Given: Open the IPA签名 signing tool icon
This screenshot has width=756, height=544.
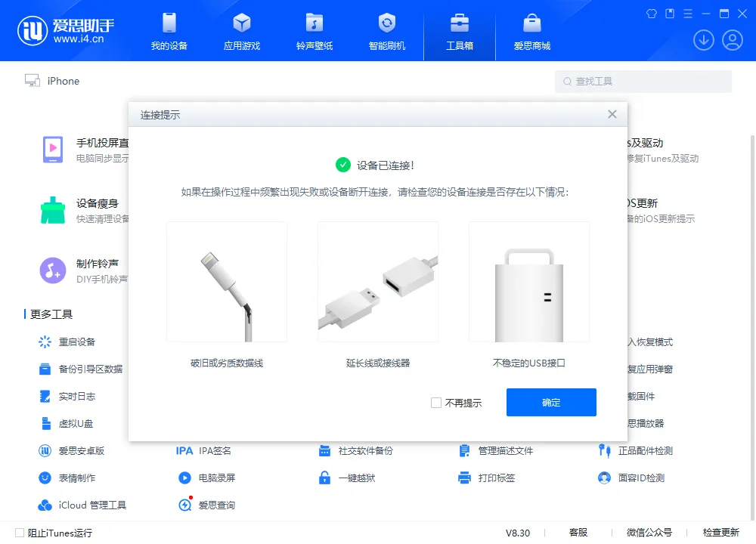Looking at the screenshot, I should coord(184,451).
